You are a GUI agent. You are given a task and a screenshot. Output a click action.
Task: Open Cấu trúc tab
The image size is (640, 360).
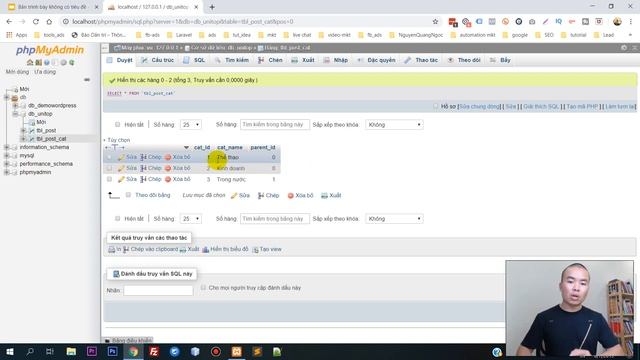click(x=158, y=60)
